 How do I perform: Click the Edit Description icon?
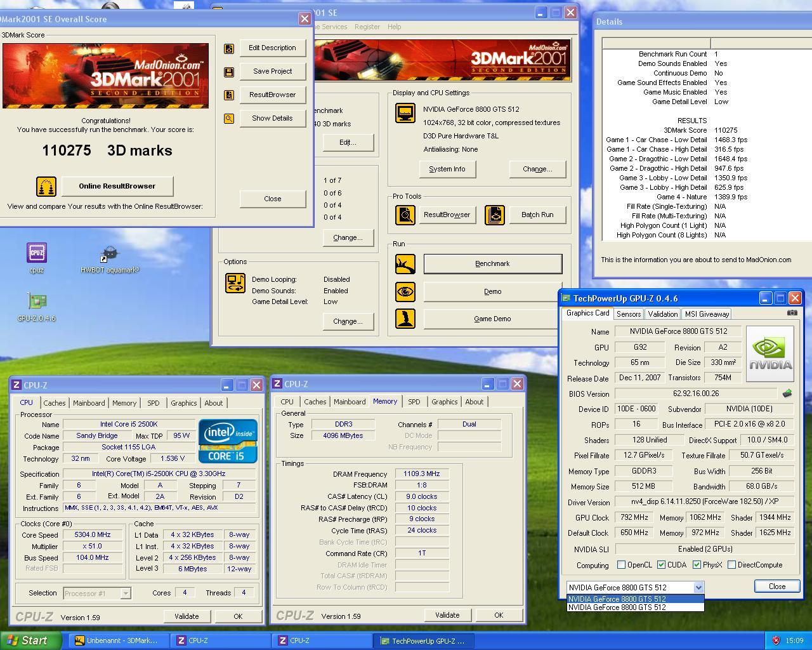pos(229,48)
